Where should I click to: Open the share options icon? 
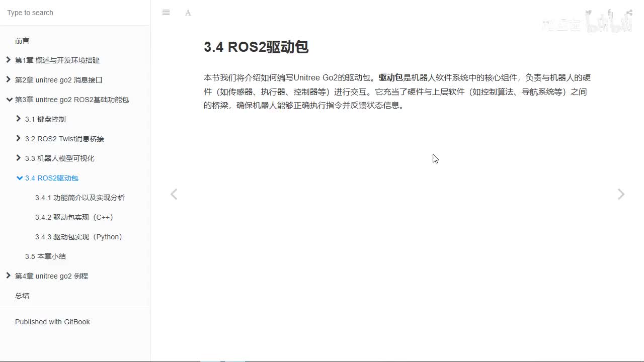click(629, 13)
